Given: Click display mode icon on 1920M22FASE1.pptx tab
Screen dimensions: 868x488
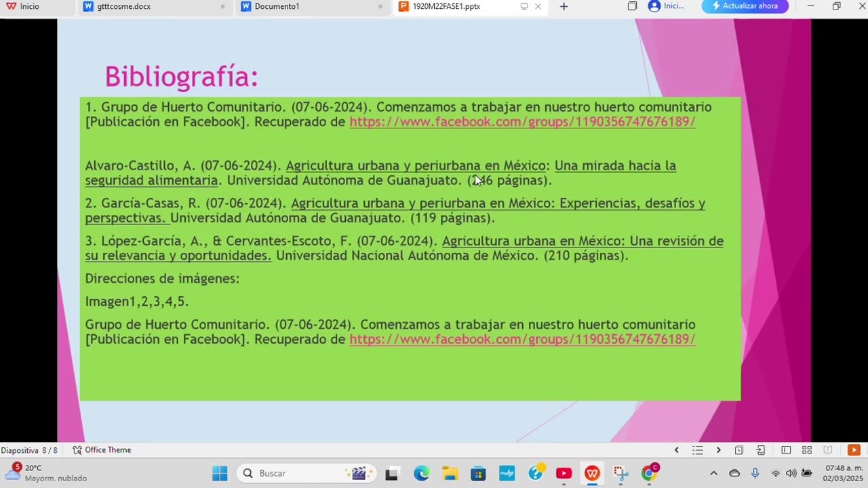Looking at the screenshot, I should pos(524,6).
